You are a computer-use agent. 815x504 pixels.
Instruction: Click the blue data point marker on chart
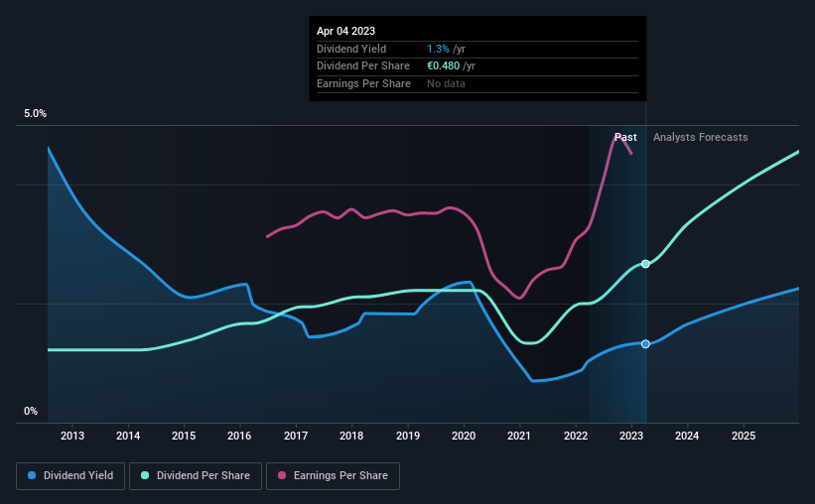(645, 344)
